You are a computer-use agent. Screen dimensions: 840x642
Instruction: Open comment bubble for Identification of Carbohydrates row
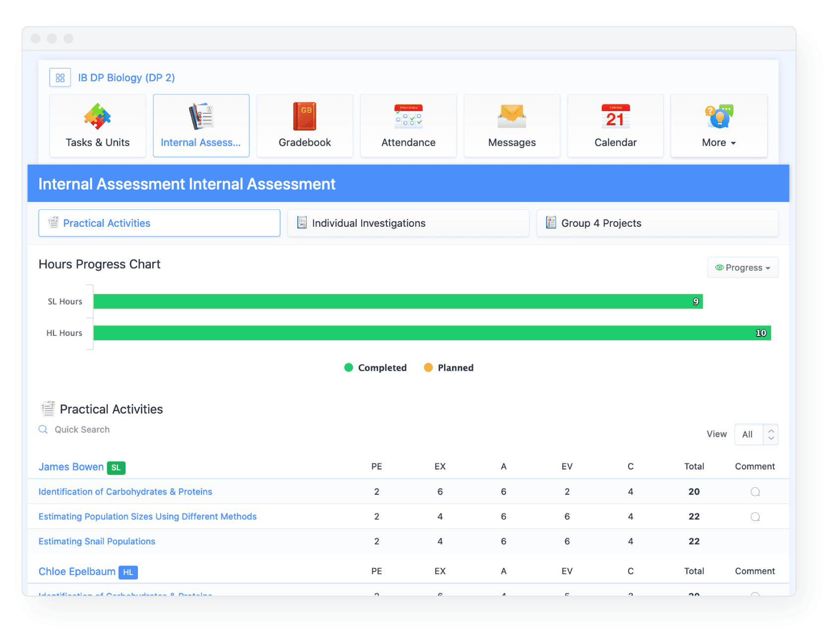755,492
